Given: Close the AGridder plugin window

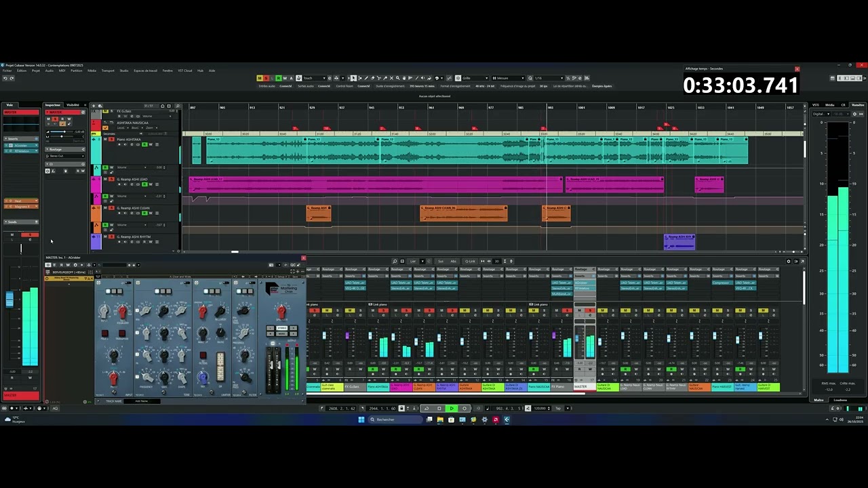Looking at the screenshot, I should coord(303,258).
